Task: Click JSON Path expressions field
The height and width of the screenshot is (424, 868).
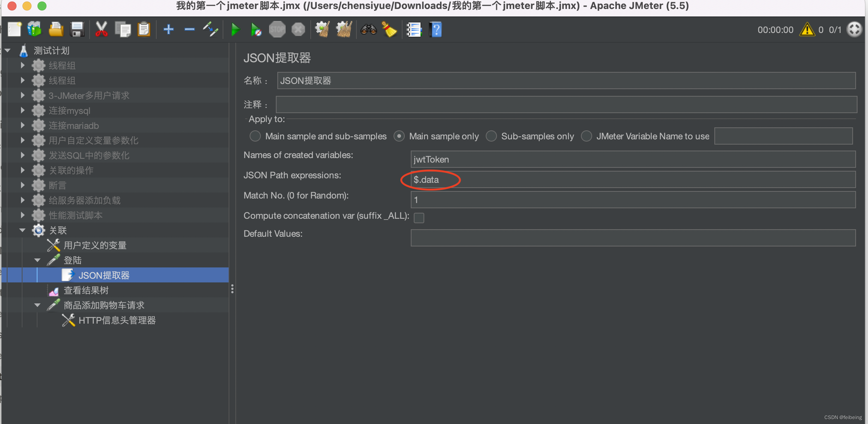Action: (633, 179)
